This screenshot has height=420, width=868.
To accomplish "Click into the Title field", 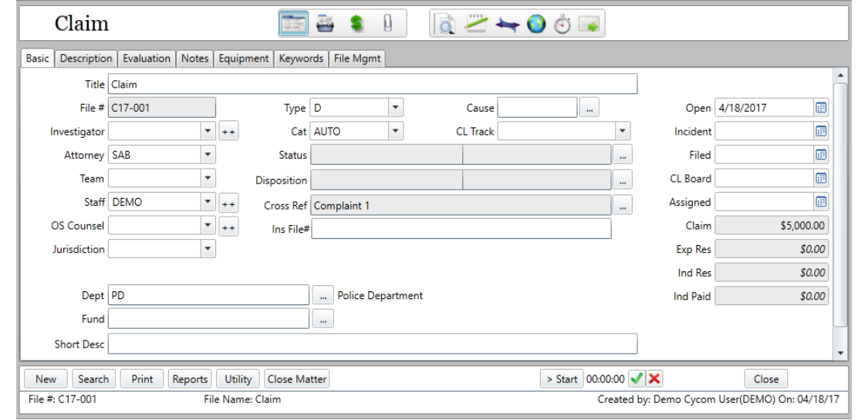I will point(373,85).
